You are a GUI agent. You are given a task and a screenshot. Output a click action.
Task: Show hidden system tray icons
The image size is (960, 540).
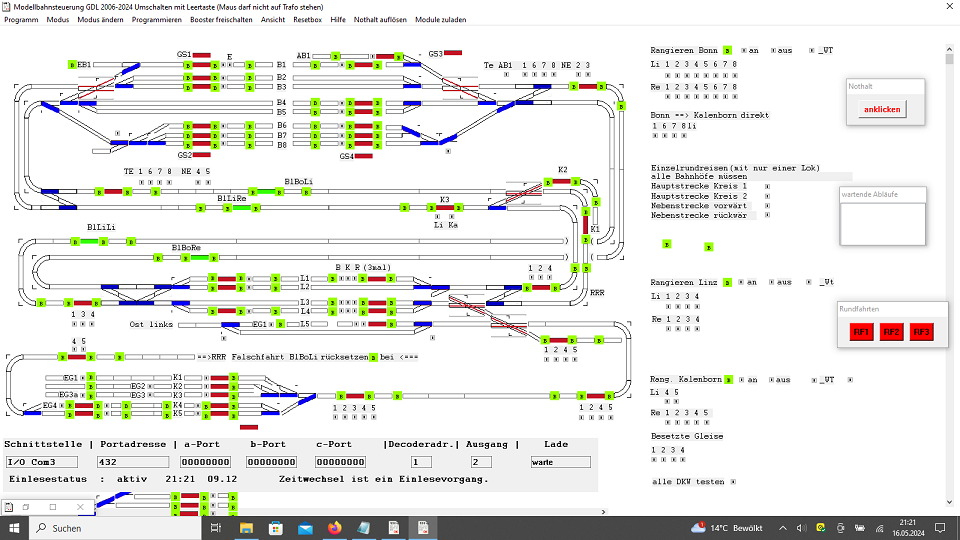coord(783,528)
